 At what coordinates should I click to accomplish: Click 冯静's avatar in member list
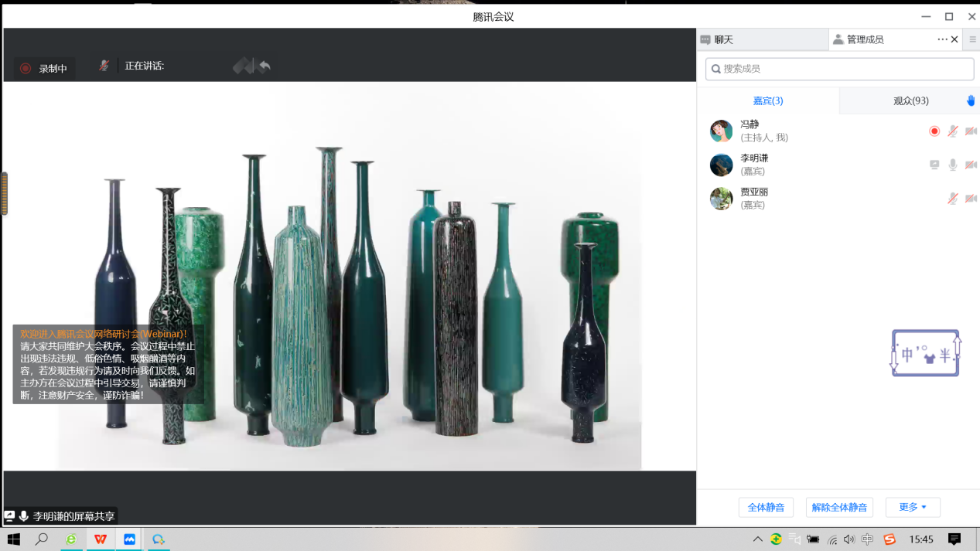(721, 131)
